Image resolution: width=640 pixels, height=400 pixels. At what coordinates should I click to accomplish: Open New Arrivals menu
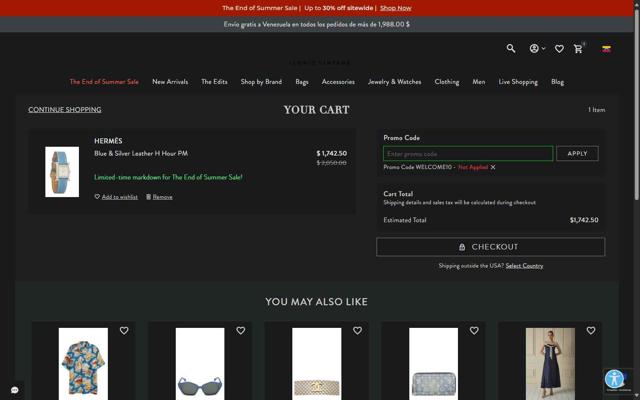[170, 82]
